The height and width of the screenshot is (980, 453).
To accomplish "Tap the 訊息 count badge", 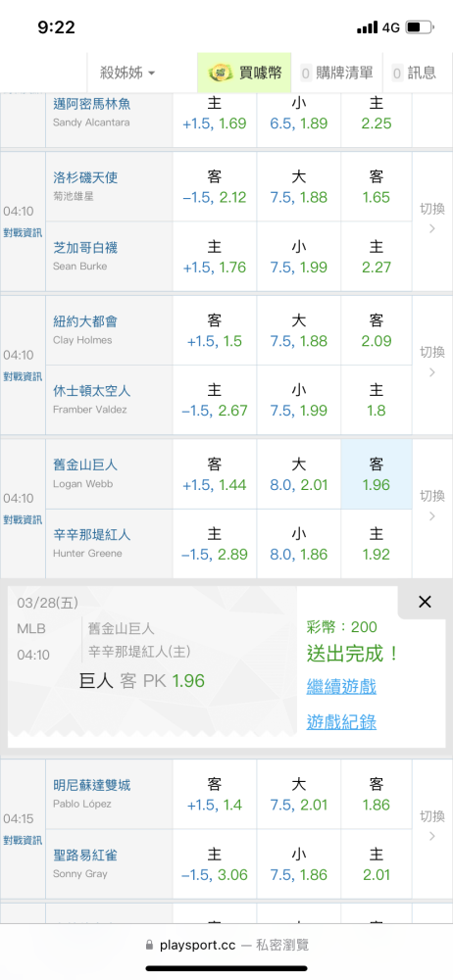I will pyautogui.click(x=397, y=73).
